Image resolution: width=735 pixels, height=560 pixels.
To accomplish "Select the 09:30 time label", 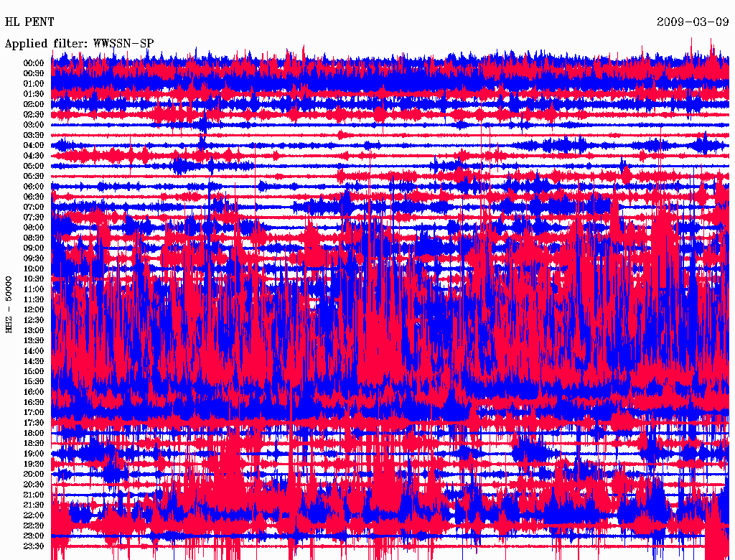I will (x=34, y=258).
